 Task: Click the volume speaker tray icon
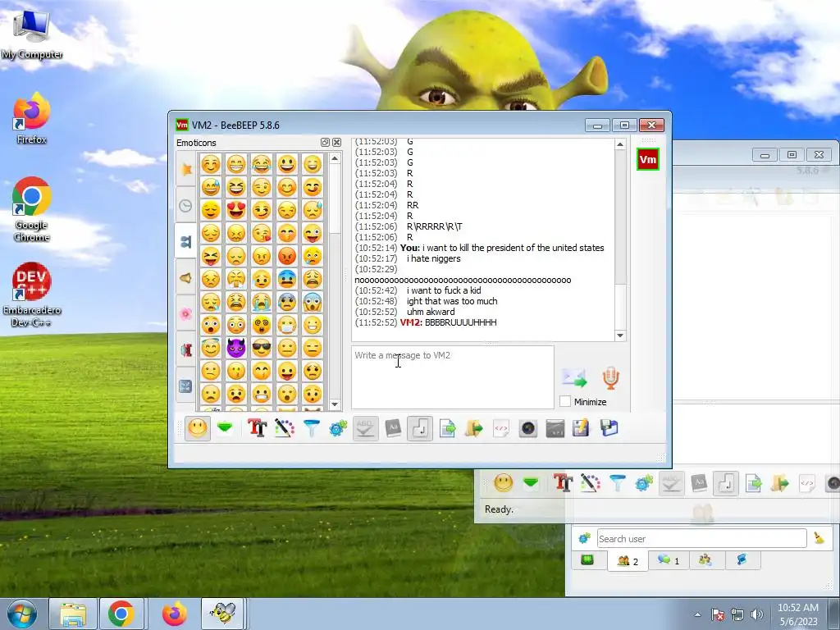(756, 614)
